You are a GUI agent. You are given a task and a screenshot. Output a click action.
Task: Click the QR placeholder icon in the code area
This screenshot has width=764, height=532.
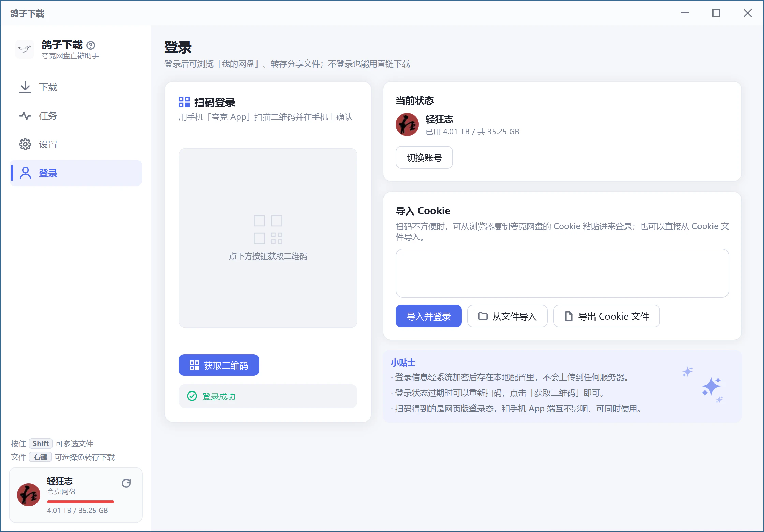(268, 230)
